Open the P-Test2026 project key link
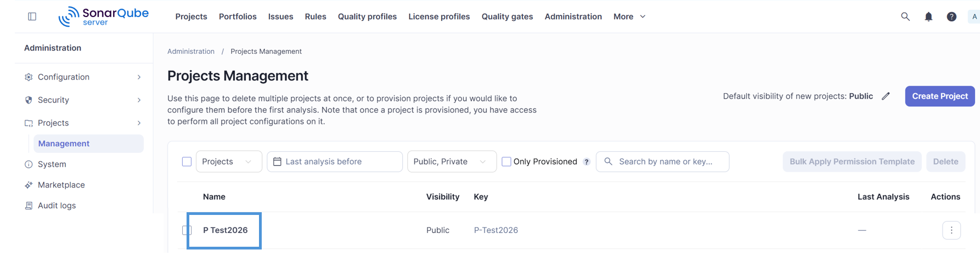The height and width of the screenshot is (278, 980). tap(496, 230)
